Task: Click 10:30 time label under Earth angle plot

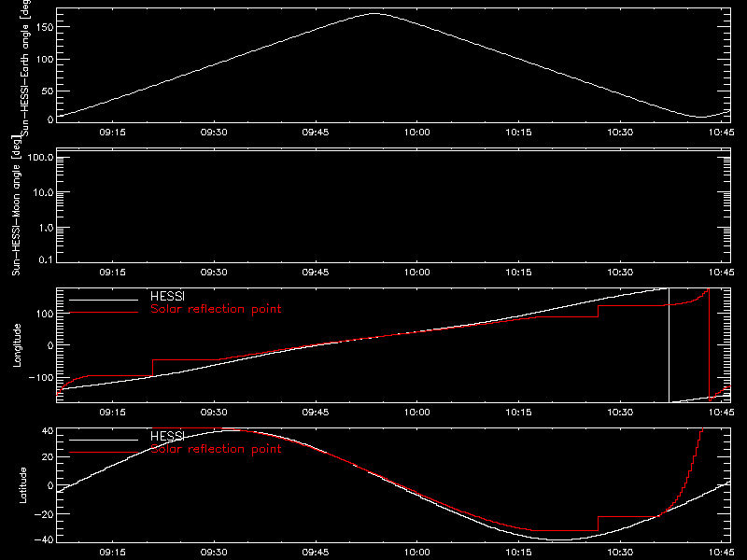Action: click(620, 133)
